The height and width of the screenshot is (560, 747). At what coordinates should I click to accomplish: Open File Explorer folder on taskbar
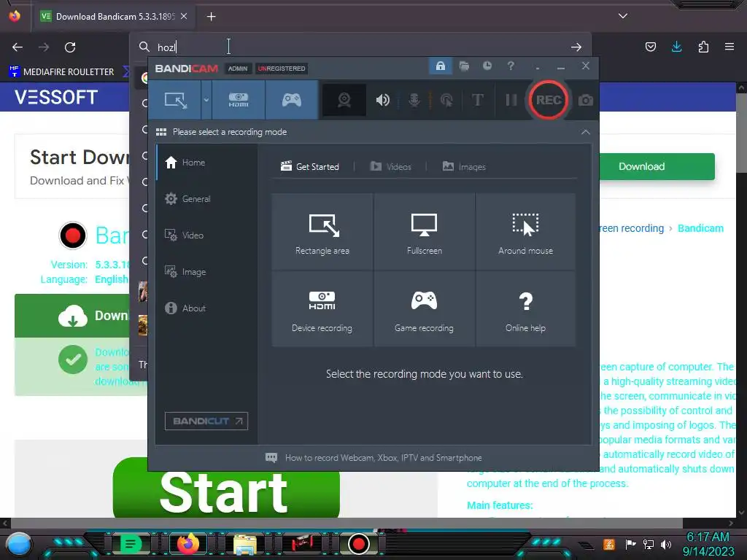[x=245, y=545]
